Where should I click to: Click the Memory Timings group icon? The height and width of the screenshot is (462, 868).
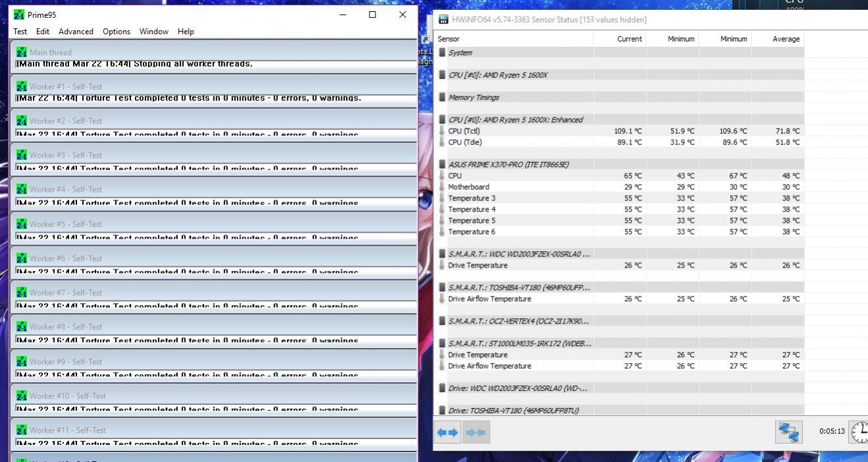point(442,97)
